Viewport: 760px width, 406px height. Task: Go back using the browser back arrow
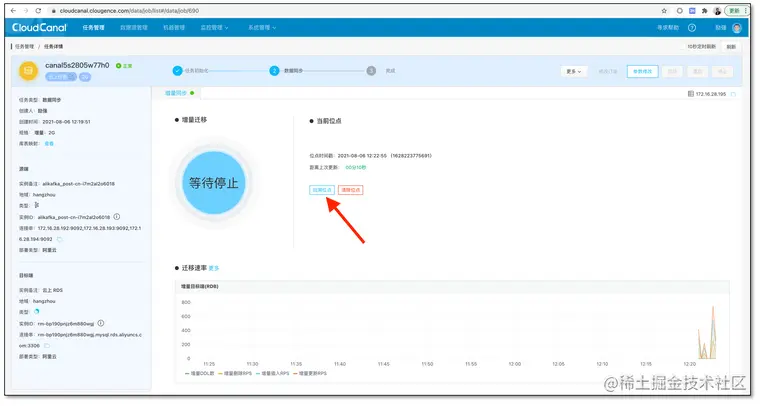[x=13, y=11]
